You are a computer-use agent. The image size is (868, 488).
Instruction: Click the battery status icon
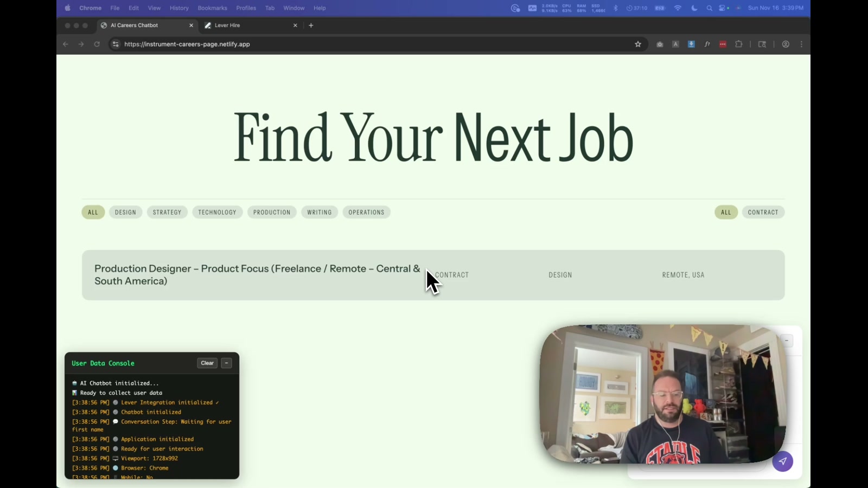[x=660, y=8]
